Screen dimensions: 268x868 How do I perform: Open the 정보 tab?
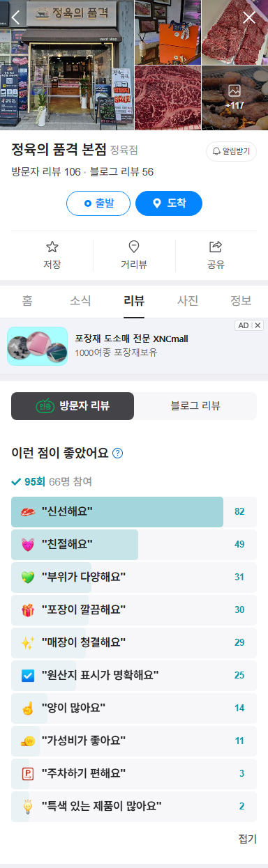(x=241, y=301)
